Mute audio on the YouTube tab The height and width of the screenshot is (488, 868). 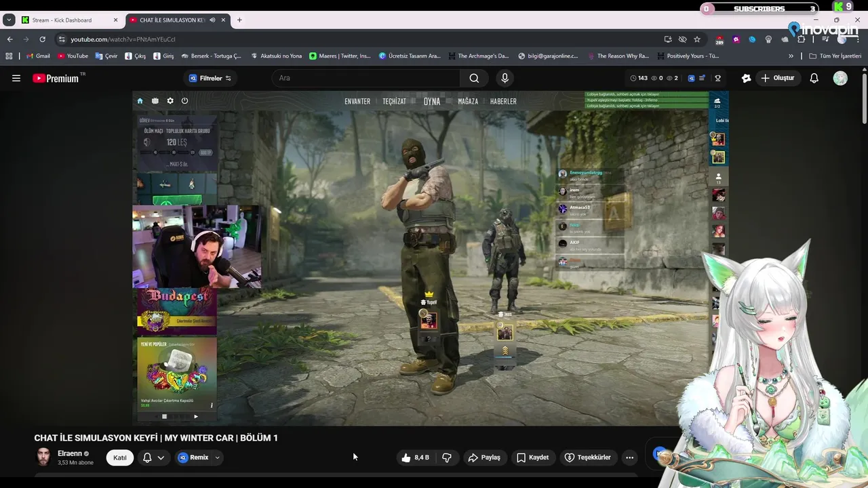click(x=212, y=20)
